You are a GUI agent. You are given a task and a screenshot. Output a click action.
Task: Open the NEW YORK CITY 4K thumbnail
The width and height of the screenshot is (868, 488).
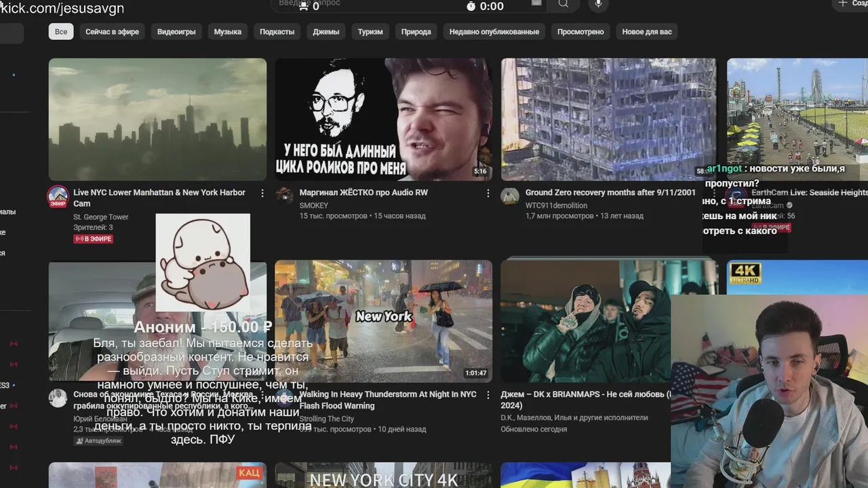[x=384, y=475]
